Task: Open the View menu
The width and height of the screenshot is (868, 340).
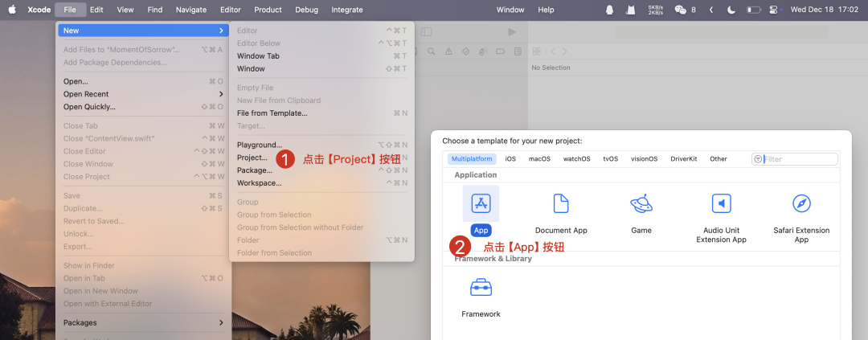Action: coord(125,10)
